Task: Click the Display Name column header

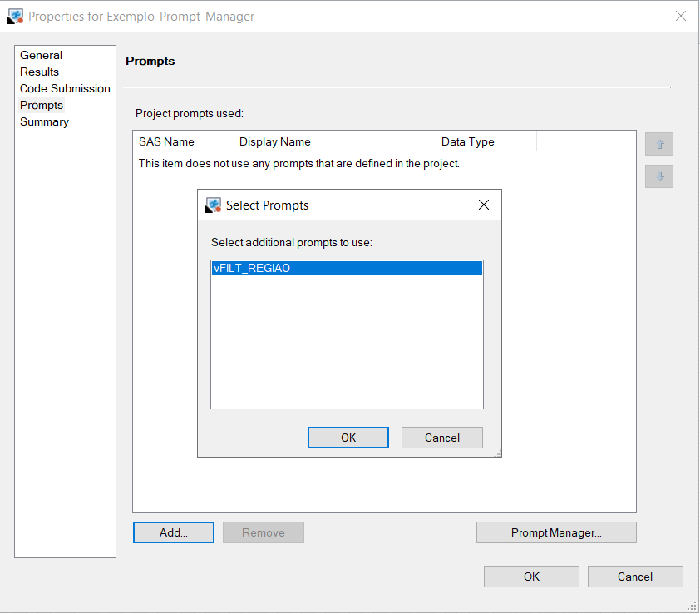Action: [x=275, y=141]
